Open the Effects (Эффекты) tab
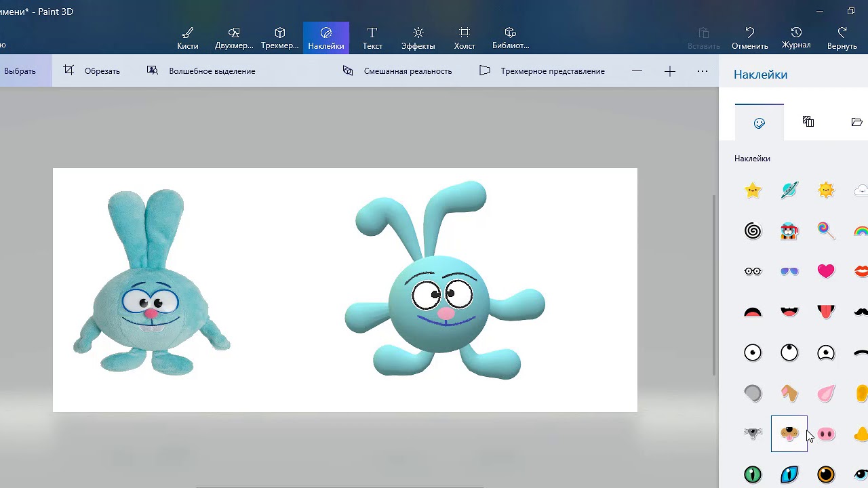868x488 pixels. point(418,38)
